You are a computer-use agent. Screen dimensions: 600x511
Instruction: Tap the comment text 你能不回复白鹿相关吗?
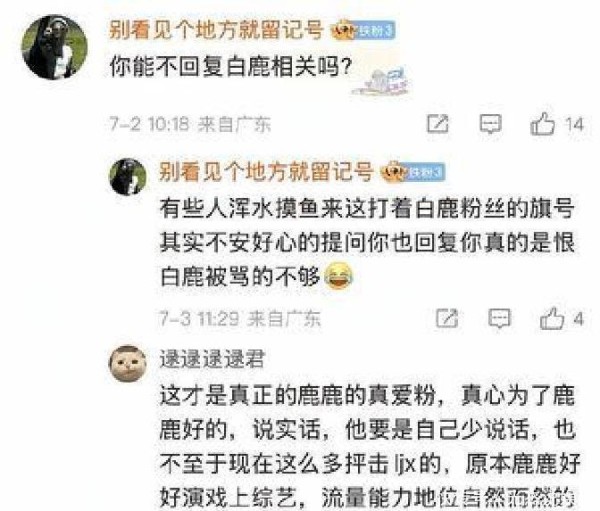click(230, 67)
